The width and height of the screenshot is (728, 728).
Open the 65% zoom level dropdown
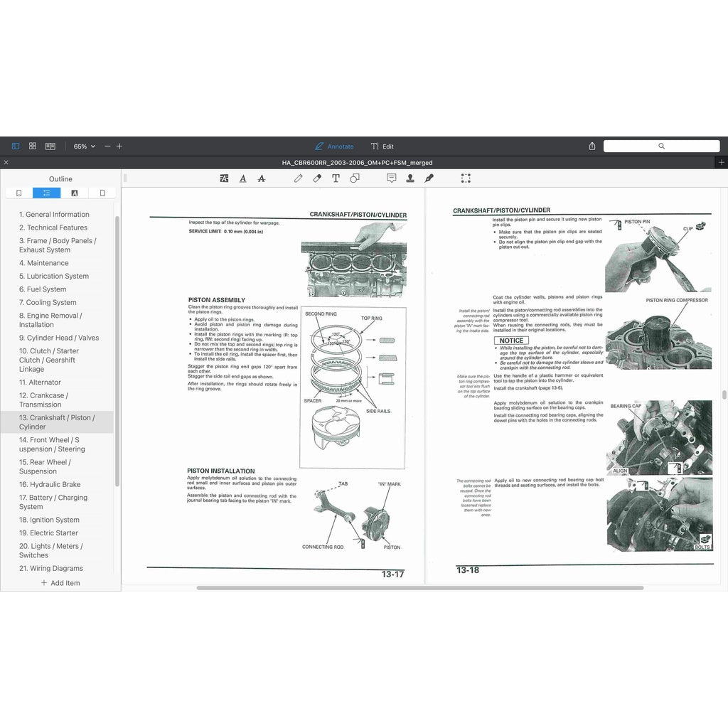(x=84, y=146)
